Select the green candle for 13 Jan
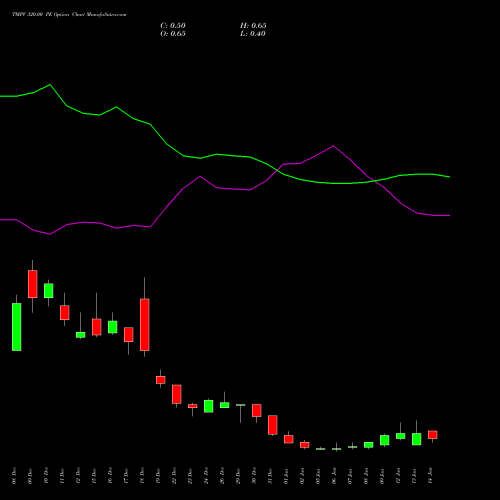 coord(417,439)
